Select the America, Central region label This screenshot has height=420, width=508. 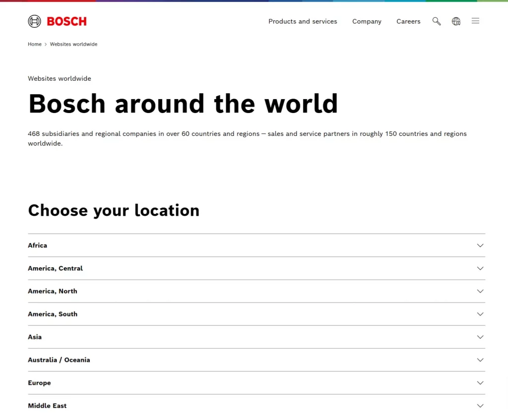56,268
